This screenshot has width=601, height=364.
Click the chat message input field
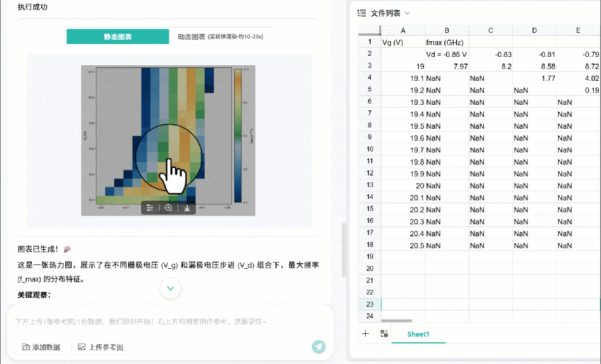[167, 322]
